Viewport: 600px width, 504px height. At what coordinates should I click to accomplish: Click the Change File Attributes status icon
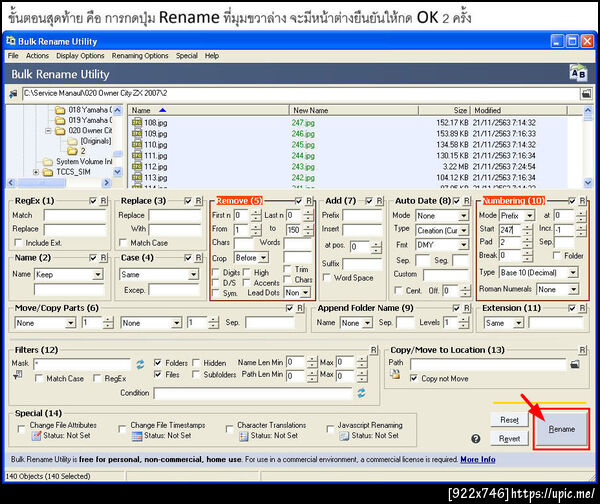coord(36,435)
